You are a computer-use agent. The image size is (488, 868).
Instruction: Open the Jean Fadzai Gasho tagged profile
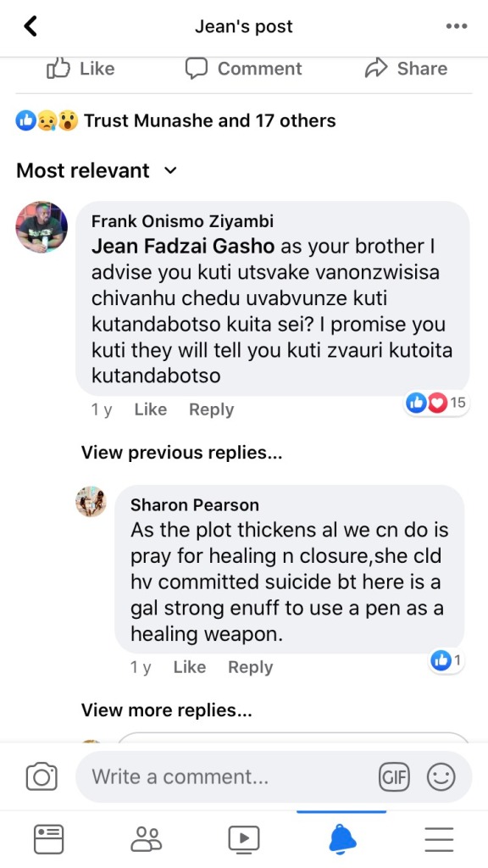click(183, 247)
